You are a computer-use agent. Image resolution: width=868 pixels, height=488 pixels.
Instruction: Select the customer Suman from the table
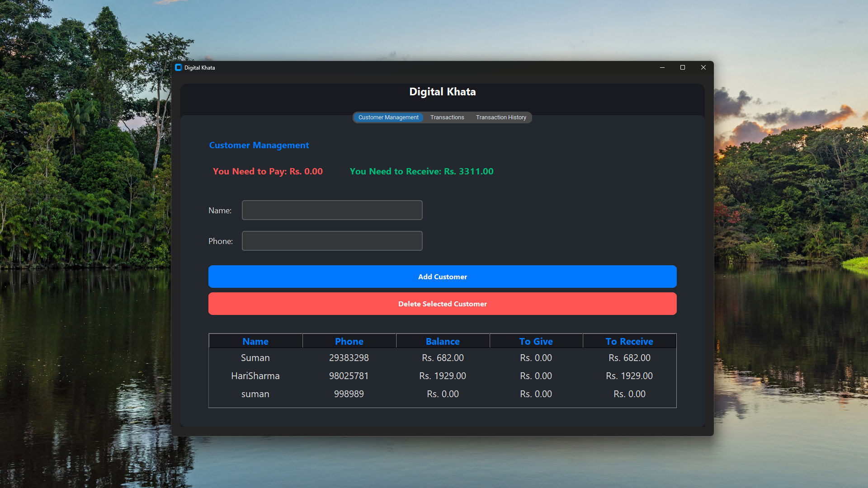tap(255, 357)
